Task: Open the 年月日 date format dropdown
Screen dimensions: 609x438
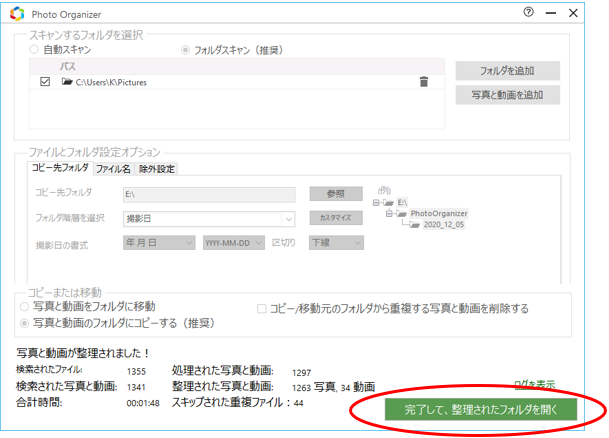Action: (x=159, y=243)
